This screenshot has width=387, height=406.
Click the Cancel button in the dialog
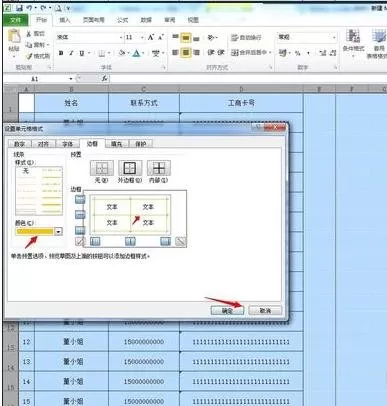265,311
